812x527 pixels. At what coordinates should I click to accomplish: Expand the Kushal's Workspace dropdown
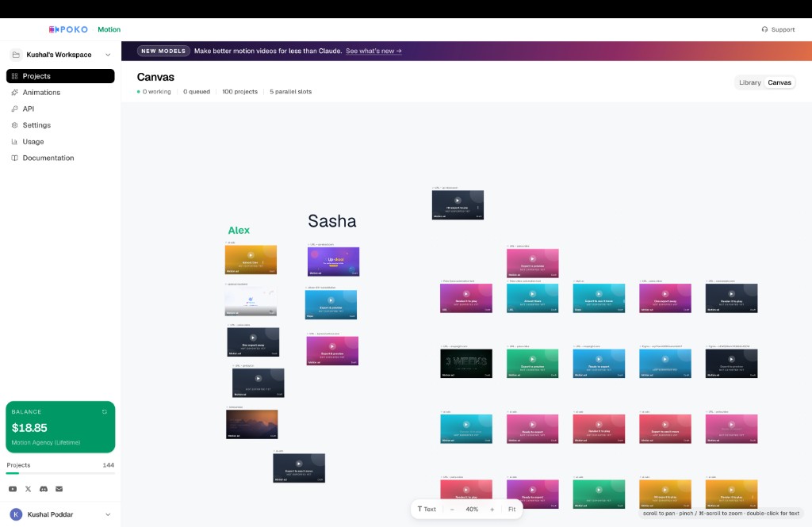click(108, 55)
